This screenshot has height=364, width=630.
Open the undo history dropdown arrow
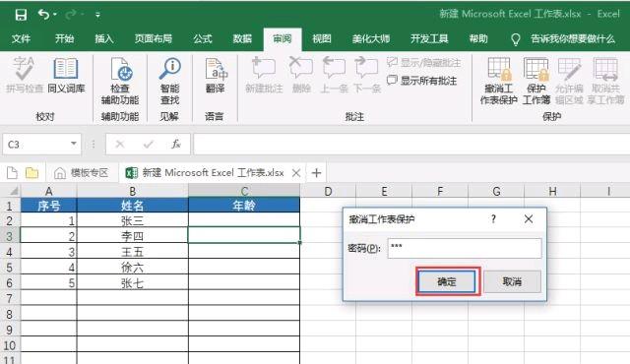click(55, 15)
